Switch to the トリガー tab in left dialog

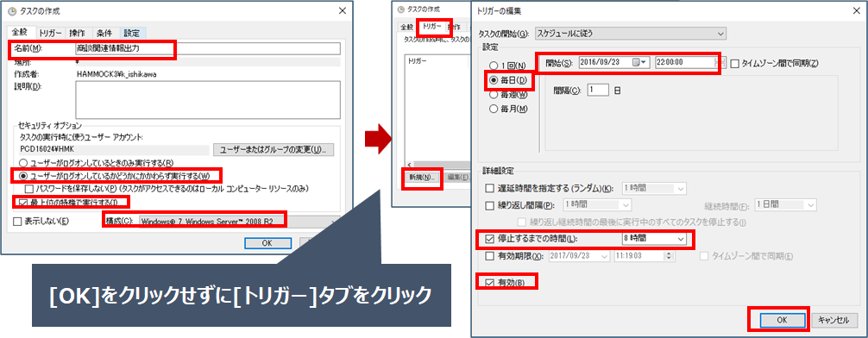[50, 33]
